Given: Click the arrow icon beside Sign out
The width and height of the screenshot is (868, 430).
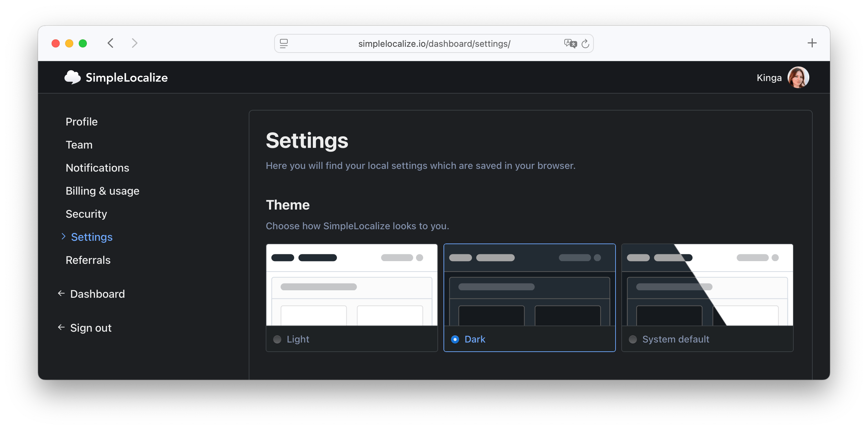Looking at the screenshot, I should (x=61, y=327).
